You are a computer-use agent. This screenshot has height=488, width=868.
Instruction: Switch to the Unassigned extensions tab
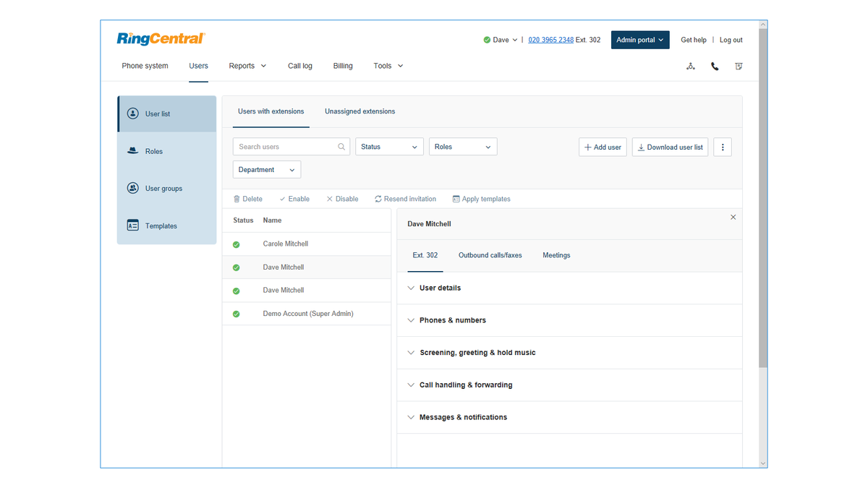[359, 111]
